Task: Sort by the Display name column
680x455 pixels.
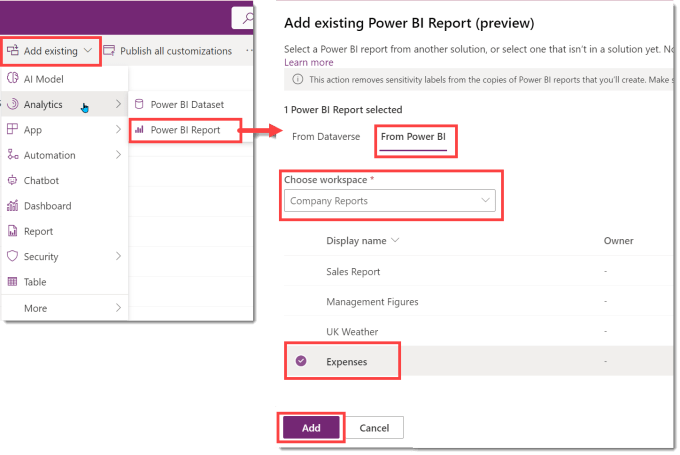Action: coord(362,241)
